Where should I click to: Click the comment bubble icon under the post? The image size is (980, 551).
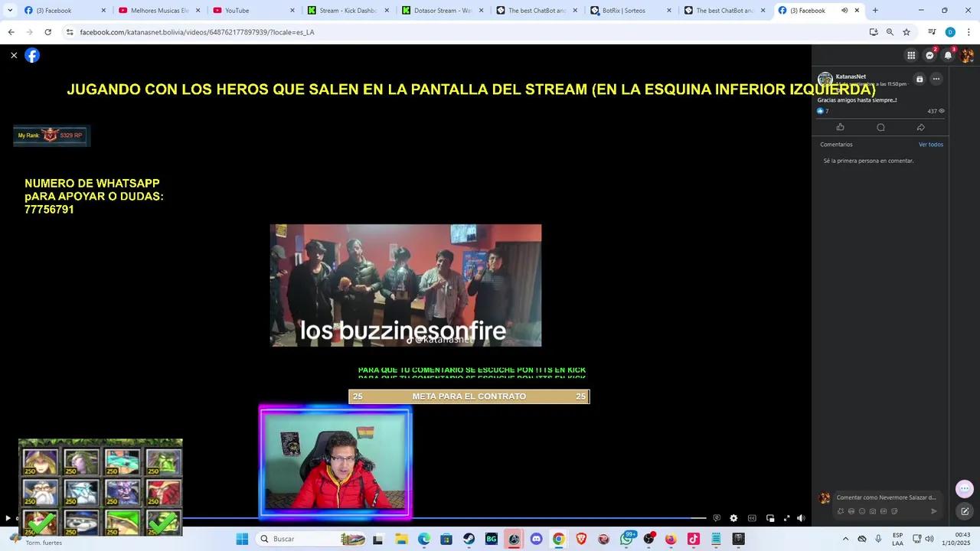880,127
